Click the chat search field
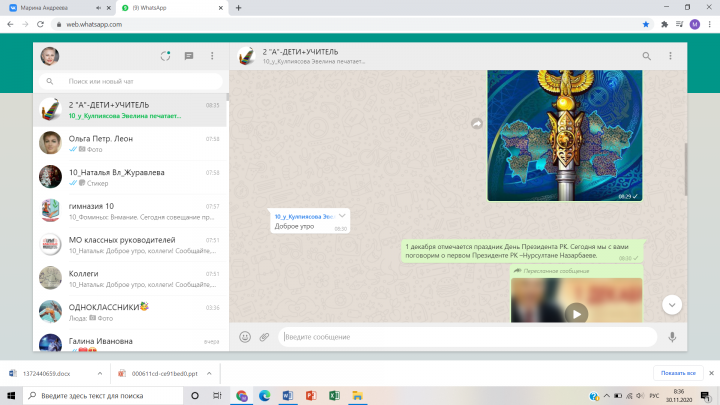 [131, 81]
